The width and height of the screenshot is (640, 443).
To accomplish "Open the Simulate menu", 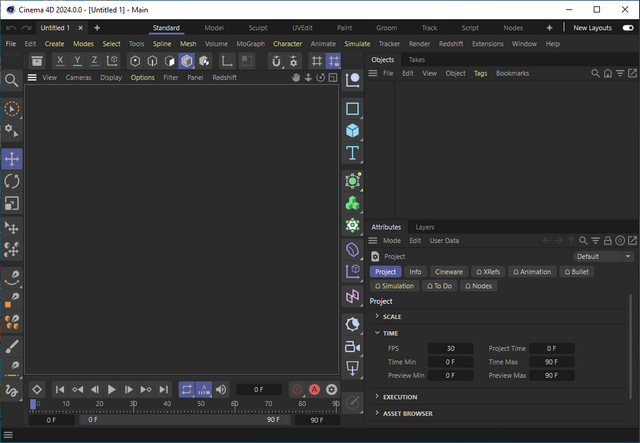I will 357,44.
